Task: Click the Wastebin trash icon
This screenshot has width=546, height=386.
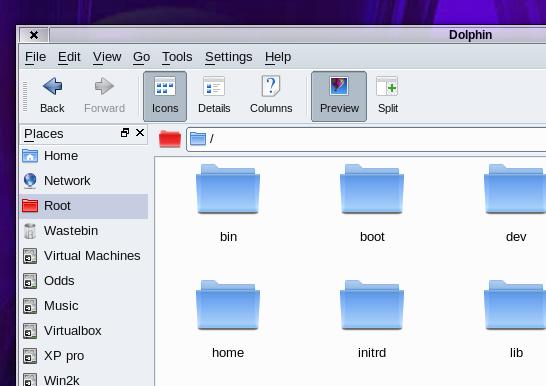Action: point(30,231)
